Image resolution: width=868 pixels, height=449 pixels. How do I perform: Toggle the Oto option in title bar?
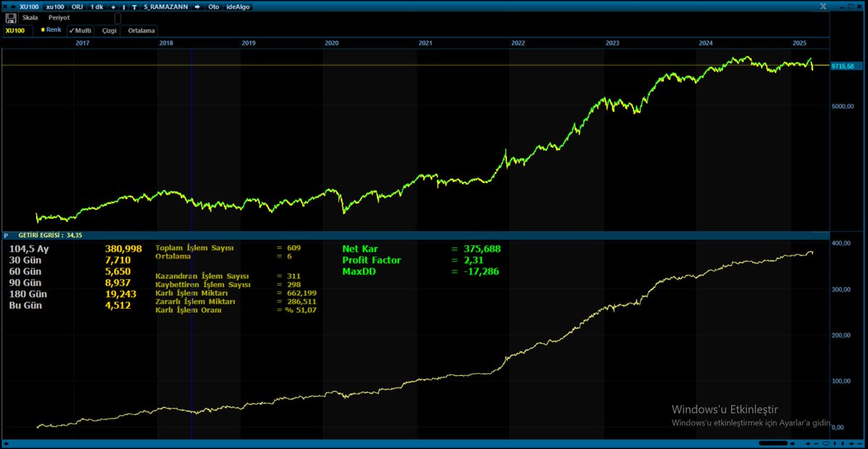click(213, 7)
